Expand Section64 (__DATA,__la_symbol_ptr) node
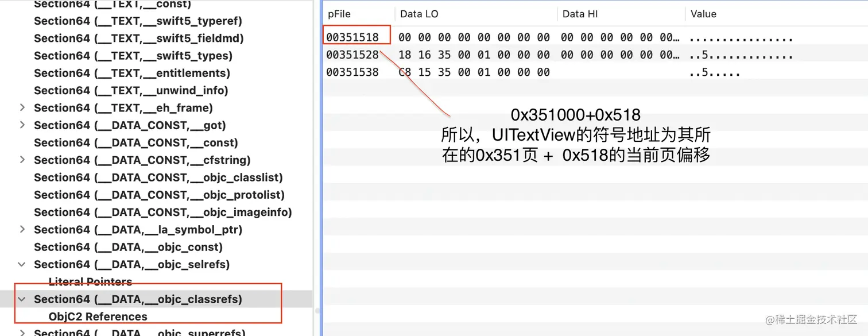 pos(22,229)
